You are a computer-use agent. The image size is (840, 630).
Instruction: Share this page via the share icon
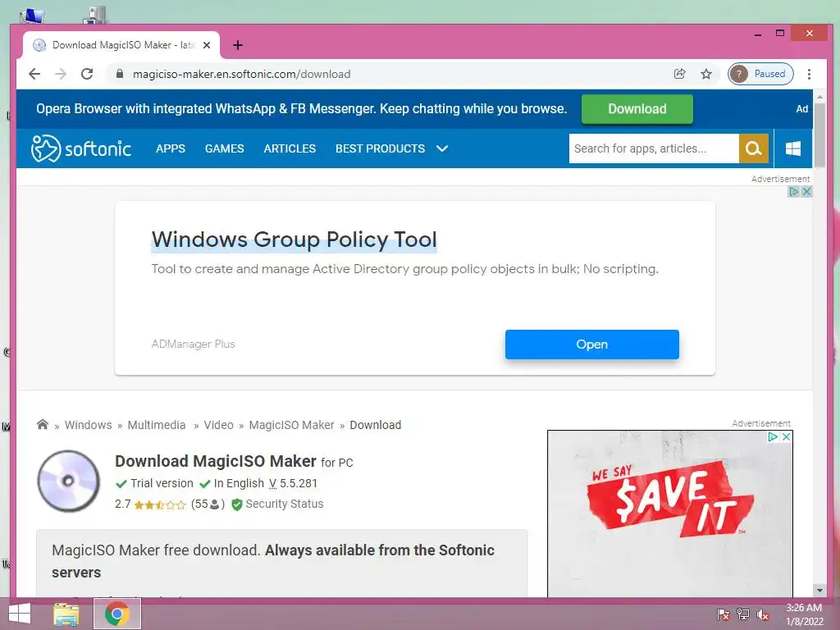tap(680, 74)
